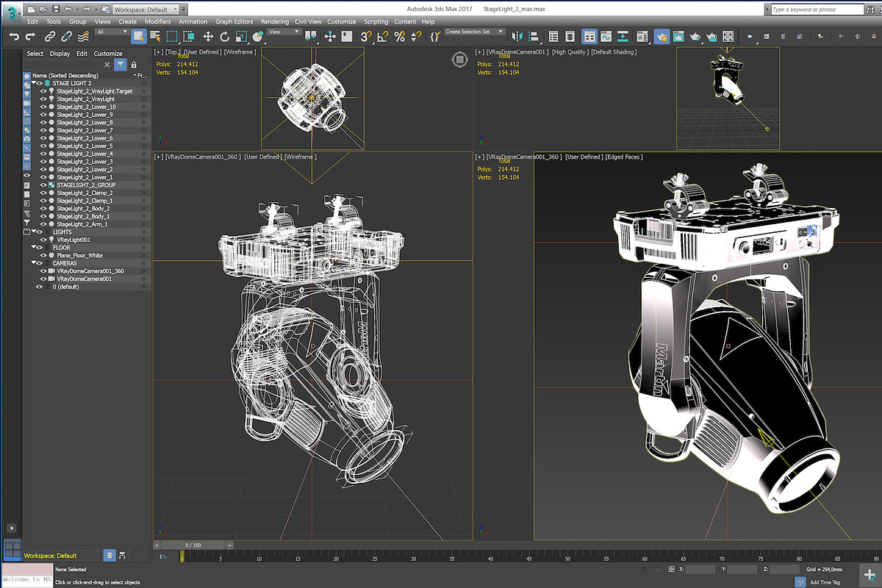Open the Animation menu
Viewport: 882px width, 588px height.
point(193,22)
